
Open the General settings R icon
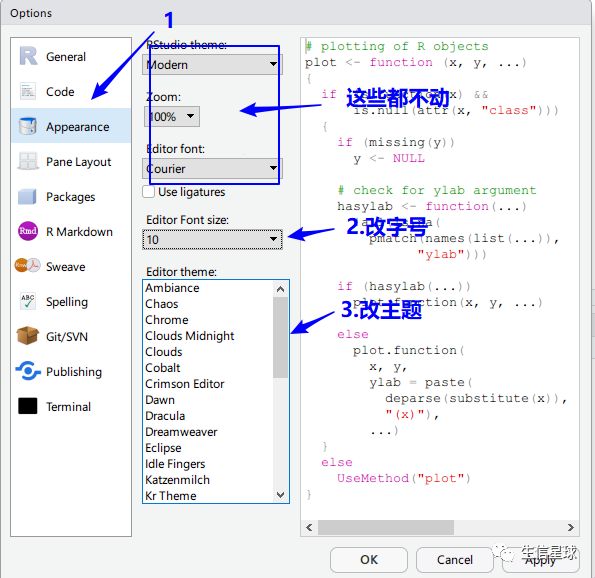[28, 56]
